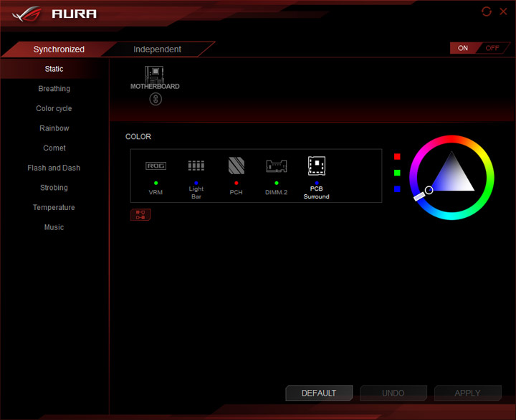Screen dimensions: 516x420
Task: Select the Light Bar zone icon
Action: [x=196, y=166]
